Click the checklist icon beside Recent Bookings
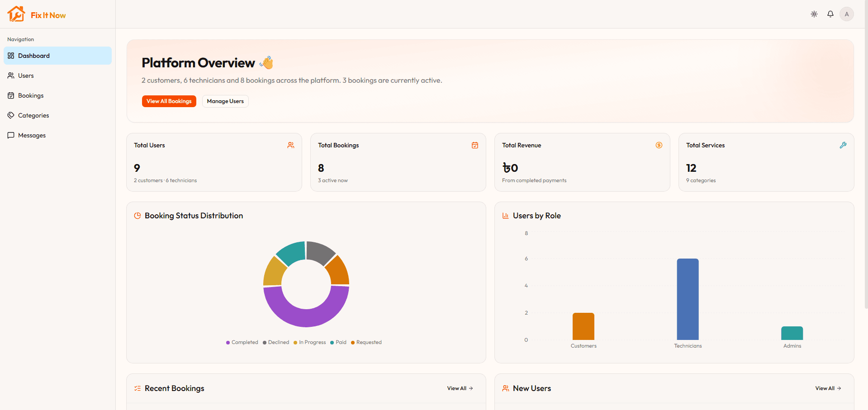The height and width of the screenshot is (410, 868). tap(138, 388)
